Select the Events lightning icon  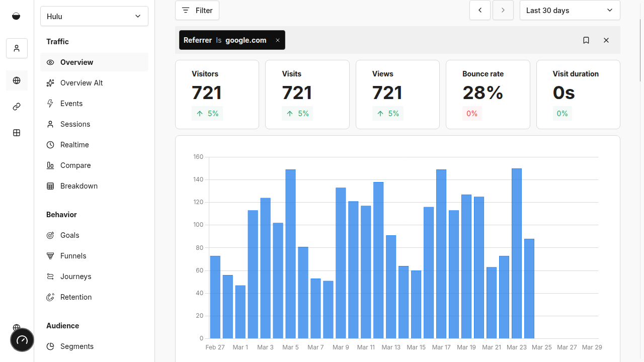(x=50, y=104)
